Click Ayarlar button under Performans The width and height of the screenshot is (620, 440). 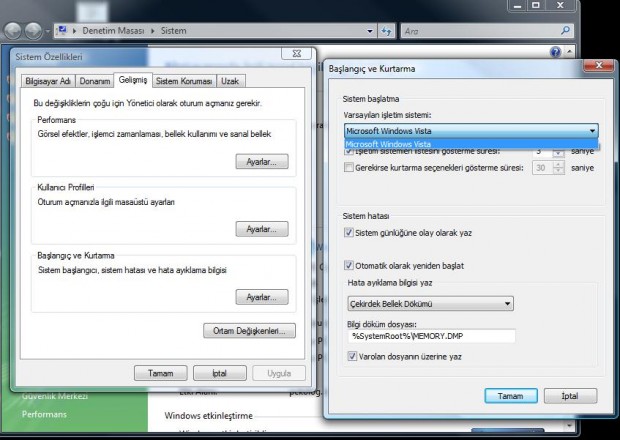pyautogui.click(x=262, y=162)
